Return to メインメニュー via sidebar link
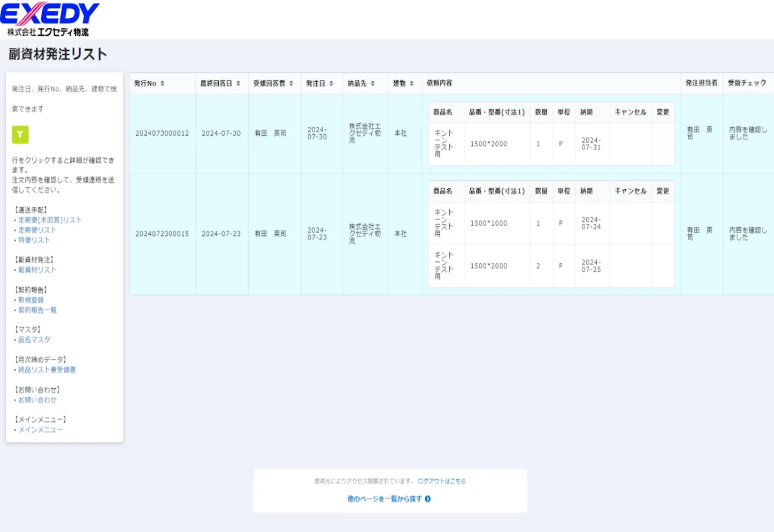 click(40, 430)
